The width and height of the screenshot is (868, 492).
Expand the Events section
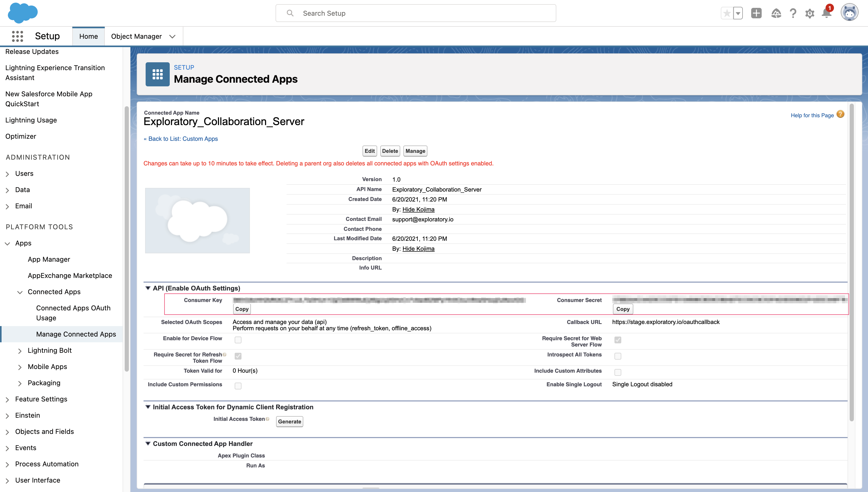pos(7,448)
